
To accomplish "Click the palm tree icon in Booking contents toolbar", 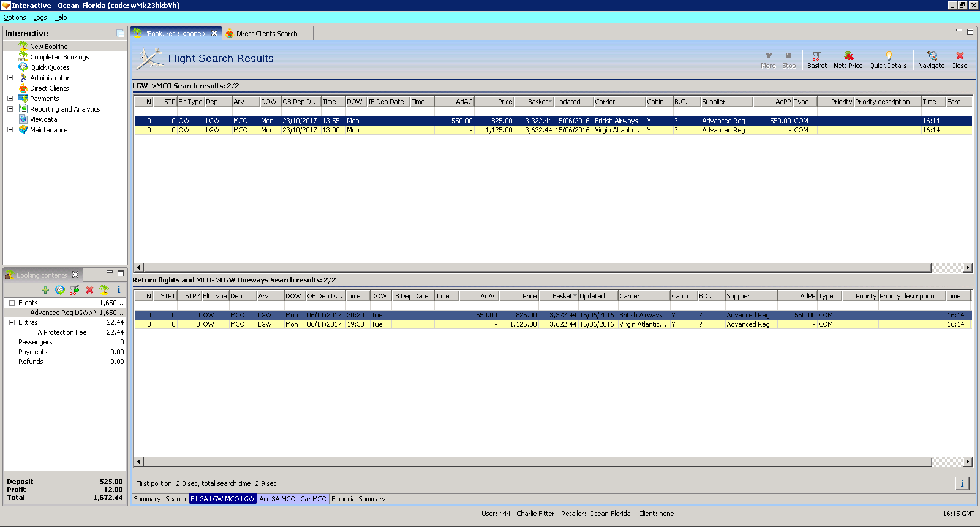I will 104,290.
